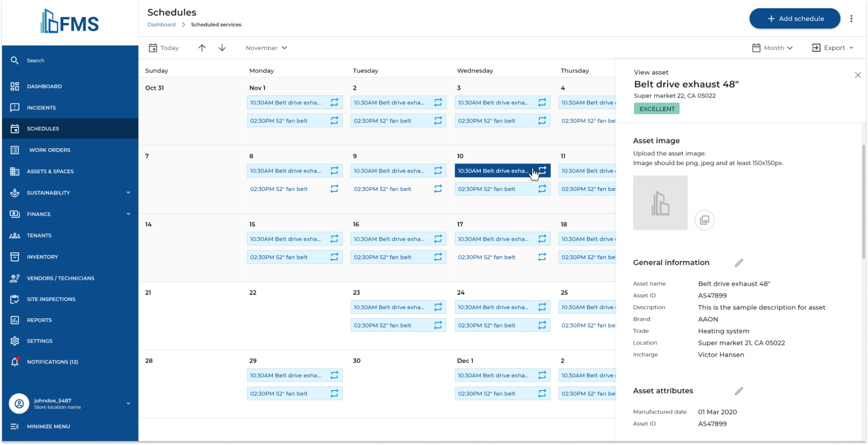
Task: Open the image upload icon beside asset placeholder
Action: tap(704, 220)
